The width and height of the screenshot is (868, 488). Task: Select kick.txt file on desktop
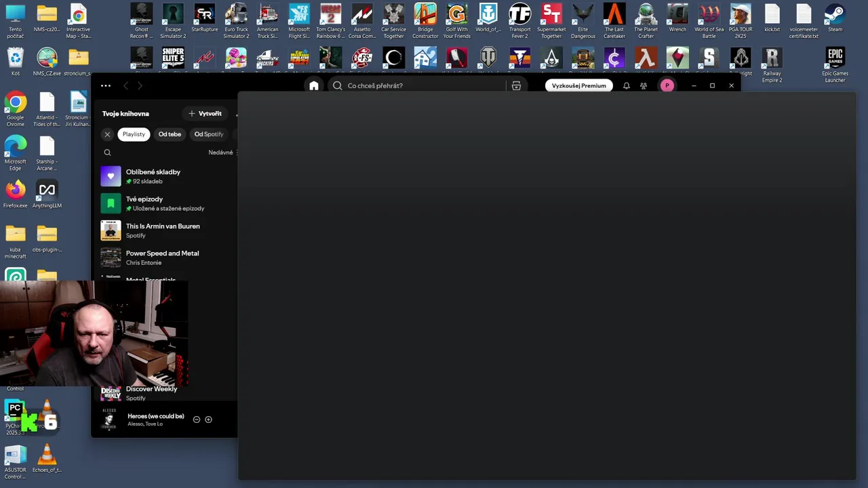pyautogui.click(x=772, y=18)
